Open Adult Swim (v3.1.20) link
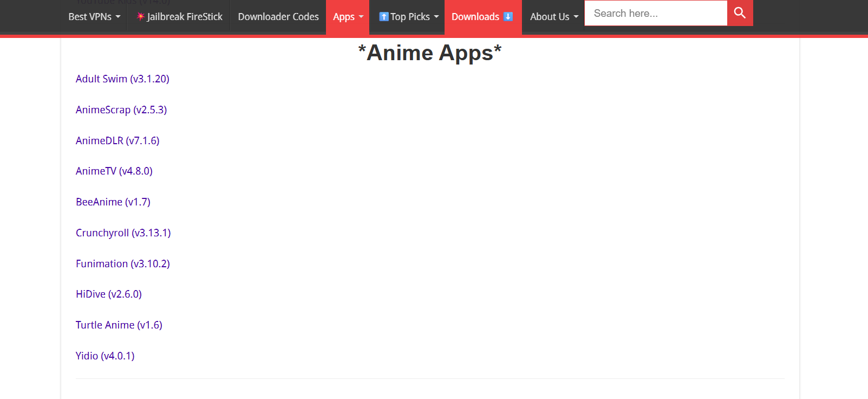This screenshot has height=399, width=868. point(122,79)
